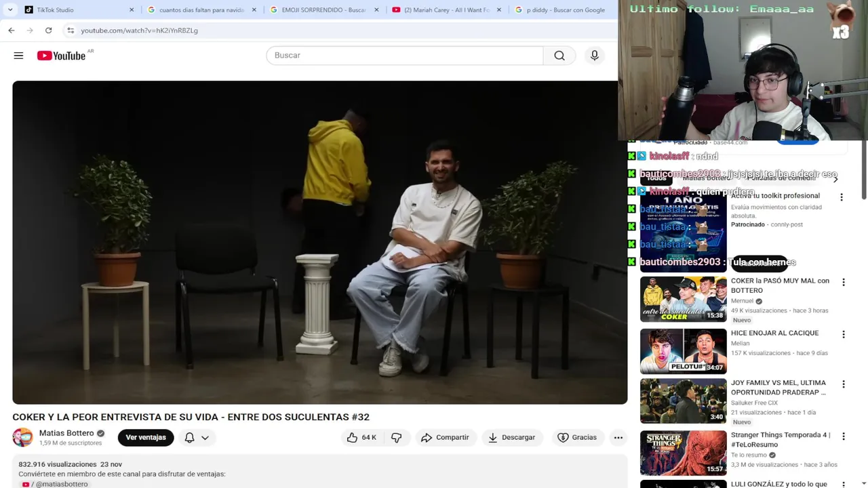Switch to the p diddy Google tab
The image size is (868, 488).
tap(563, 10)
